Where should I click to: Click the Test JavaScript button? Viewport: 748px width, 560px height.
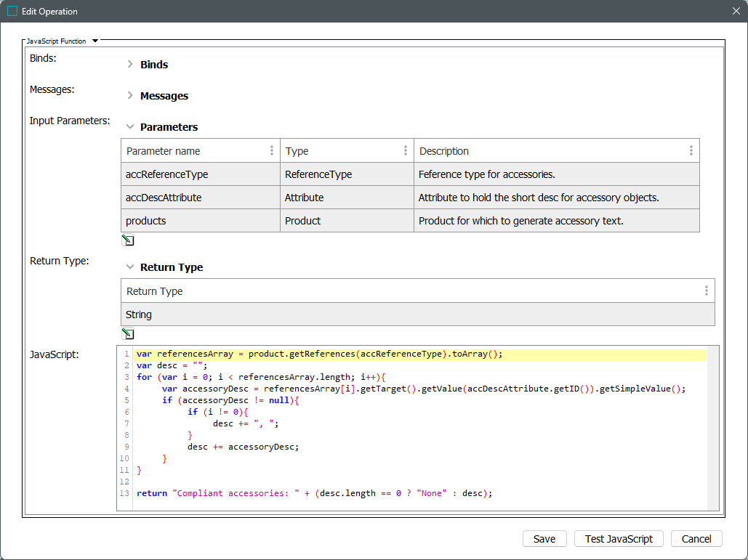[x=619, y=539]
